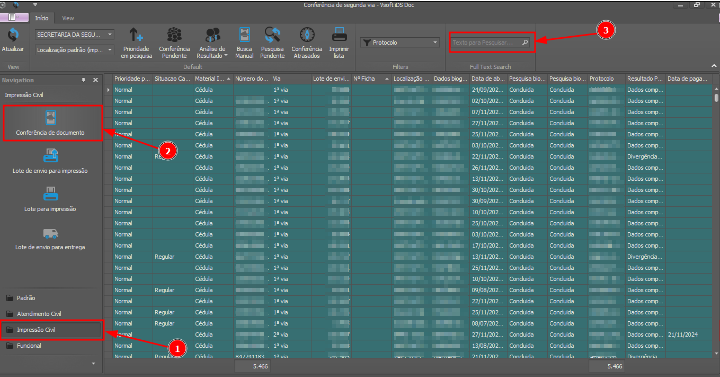The width and height of the screenshot is (720, 377).
Task: Sort by Data de paga... column header
Action: (x=688, y=79)
